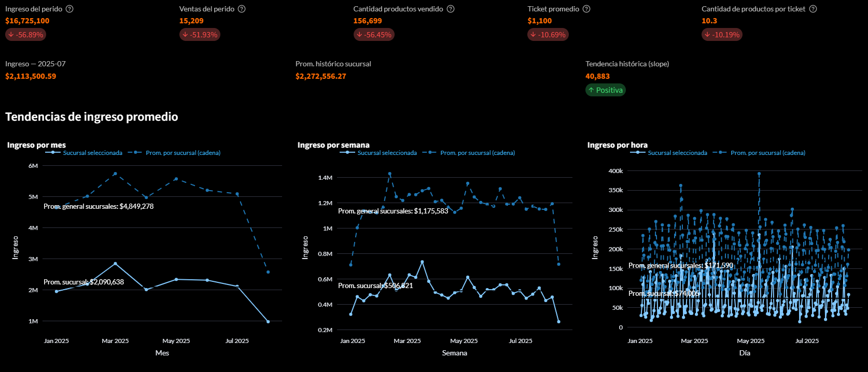The width and height of the screenshot is (868, 372).
Task: Show help for Cantidad de productos por ticket
Action: [813, 9]
